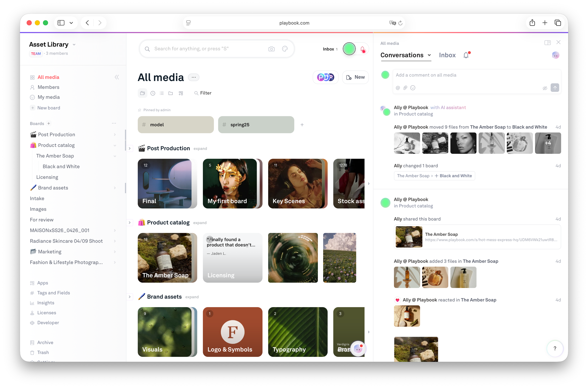The image size is (588, 388).
Task: Click expand next to Product catalog
Action: [x=200, y=223]
